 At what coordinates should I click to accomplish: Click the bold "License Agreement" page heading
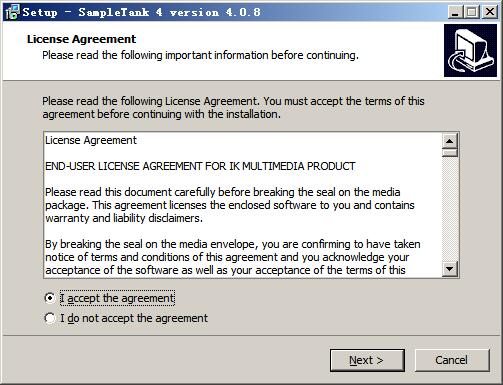[81, 39]
